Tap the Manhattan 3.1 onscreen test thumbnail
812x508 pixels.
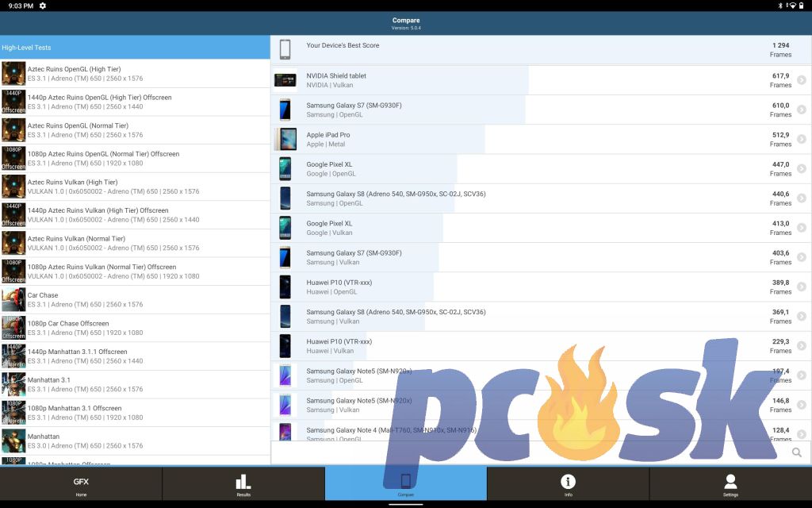[13, 384]
